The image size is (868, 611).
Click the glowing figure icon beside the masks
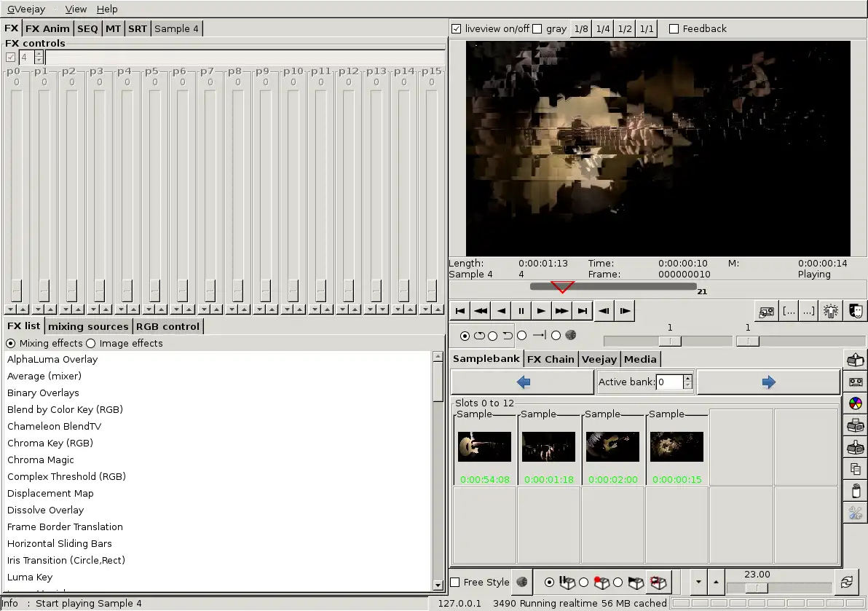830,311
